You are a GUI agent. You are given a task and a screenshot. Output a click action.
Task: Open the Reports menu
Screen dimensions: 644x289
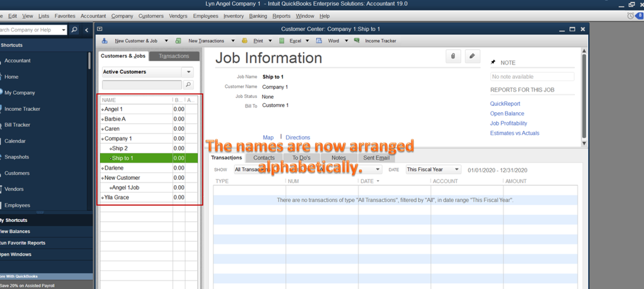[x=281, y=16]
